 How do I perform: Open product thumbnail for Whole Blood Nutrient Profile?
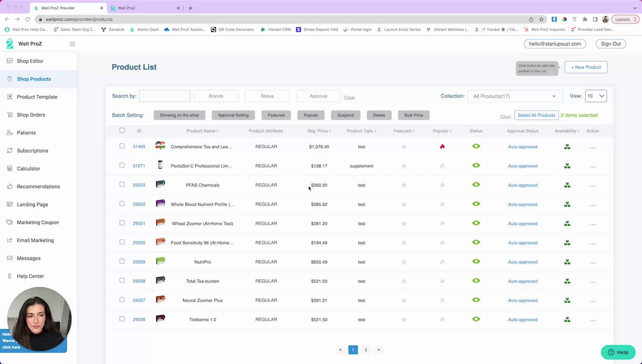(x=160, y=203)
